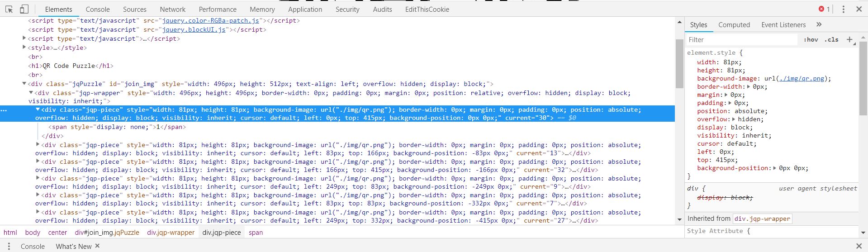The height and width of the screenshot is (252, 868).
Task: Select the Styles sidebar tab
Action: tap(698, 25)
